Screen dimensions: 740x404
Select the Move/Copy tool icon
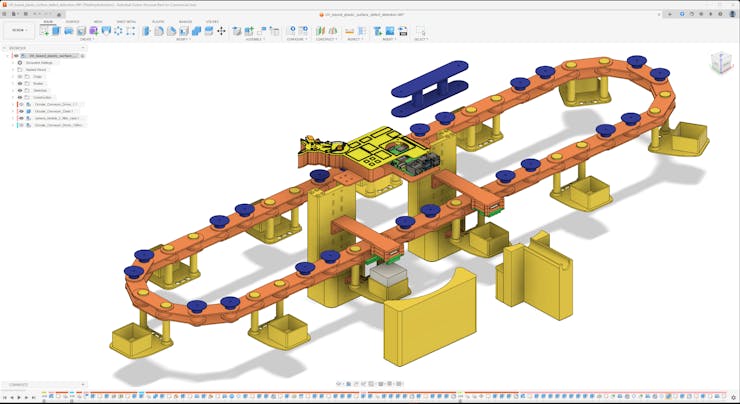221,31
